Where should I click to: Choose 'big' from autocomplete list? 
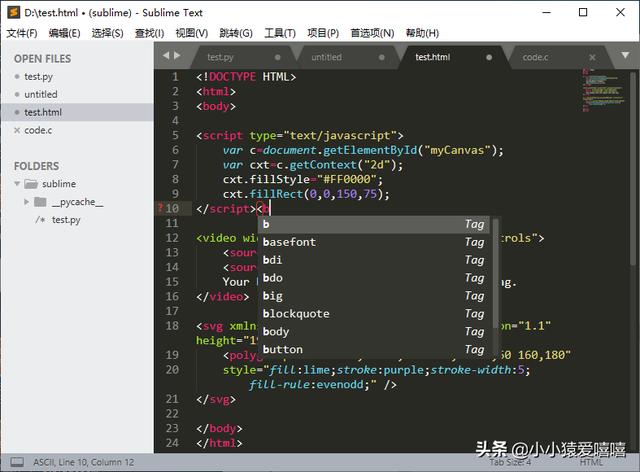coord(373,296)
